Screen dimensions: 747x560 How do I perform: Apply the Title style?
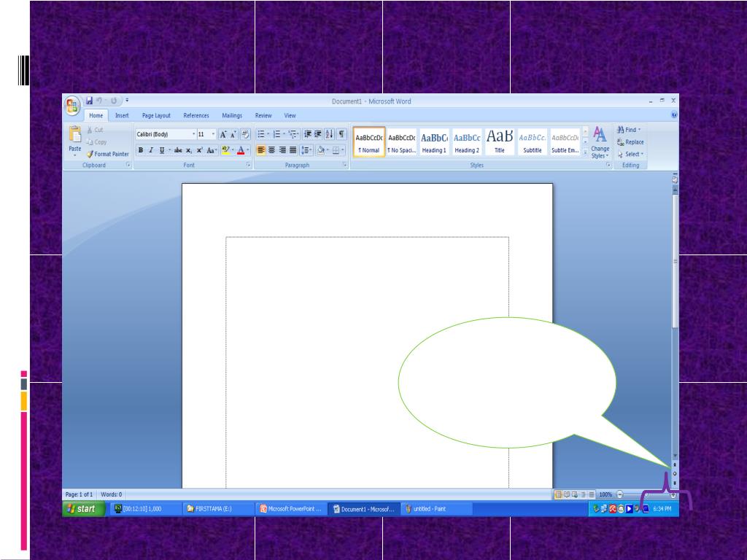tap(499, 142)
